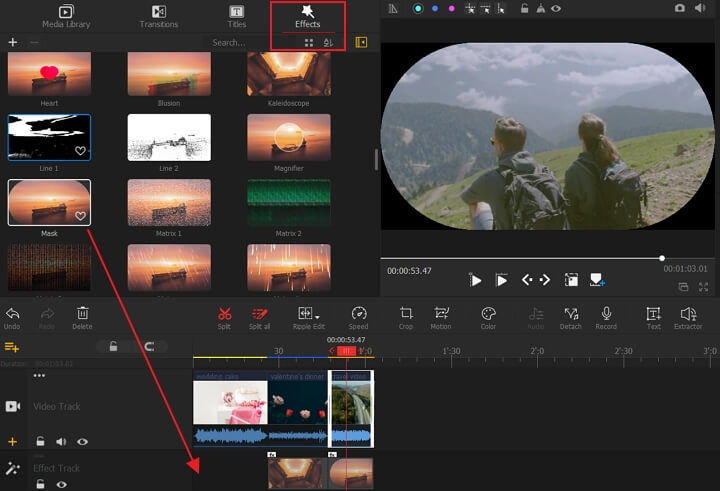
Task: Open the Media Library tab
Action: click(66, 15)
